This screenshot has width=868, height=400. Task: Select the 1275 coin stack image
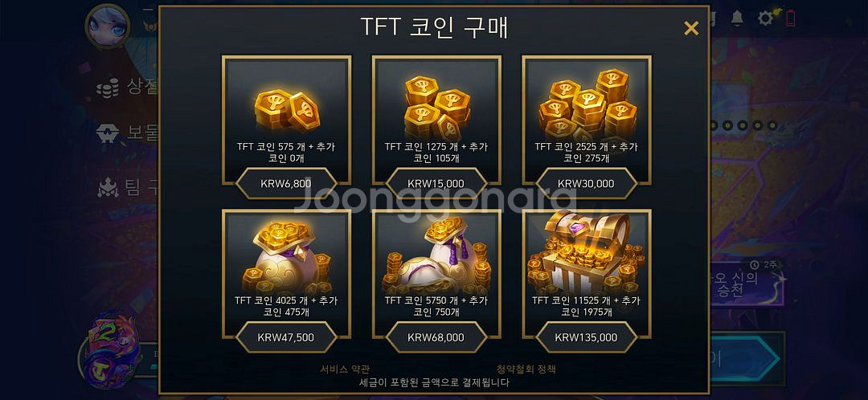coord(436,107)
